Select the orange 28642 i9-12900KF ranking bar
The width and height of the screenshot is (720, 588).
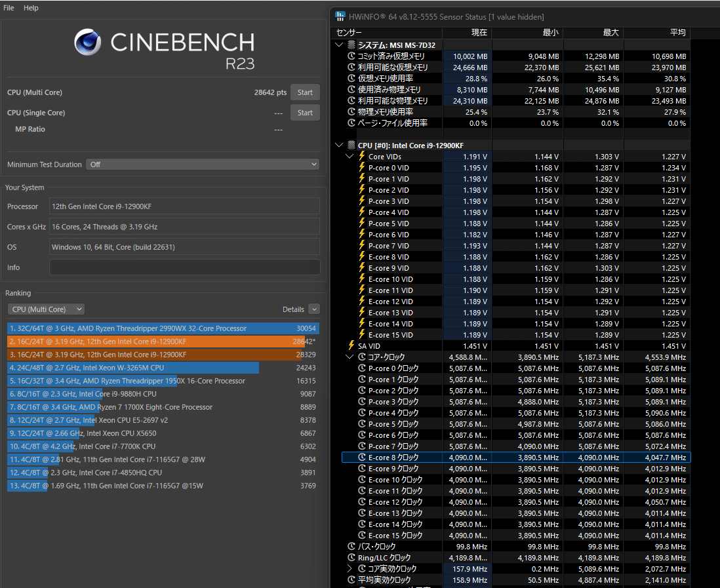click(x=163, y=342)
